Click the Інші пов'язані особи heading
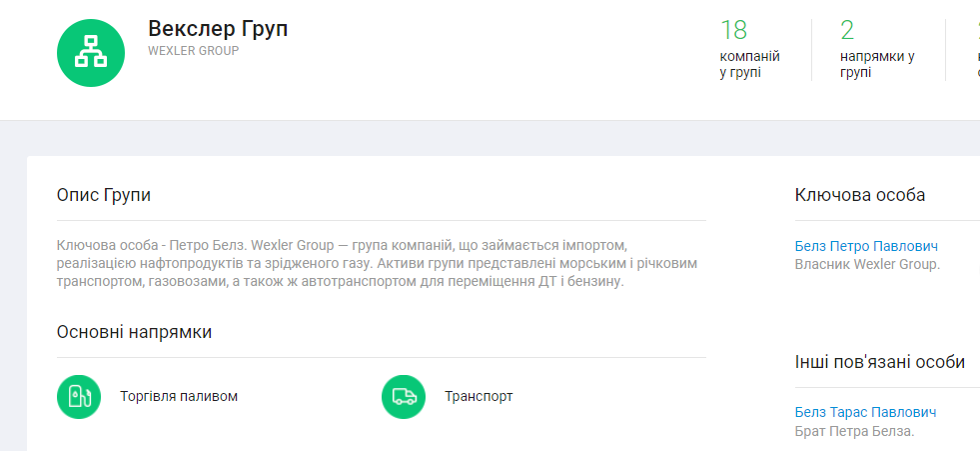980x451 pixels. pos(879,362)
